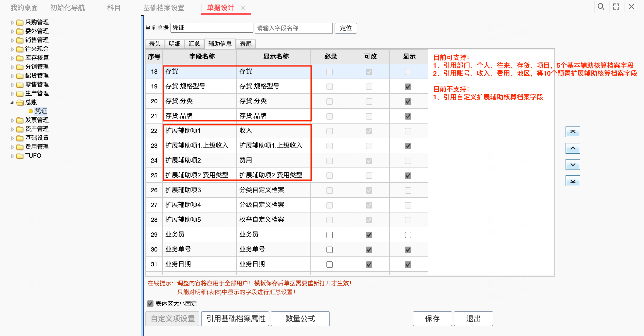Image resolution: width=644 pixels, height=336 pixels.
Task: Expand the TUFO tree node
Action: pos(12,156)
